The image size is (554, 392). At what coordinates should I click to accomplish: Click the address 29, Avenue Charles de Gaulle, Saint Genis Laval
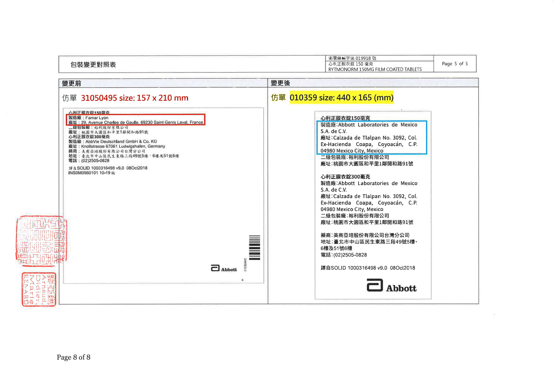click(142, 122)
